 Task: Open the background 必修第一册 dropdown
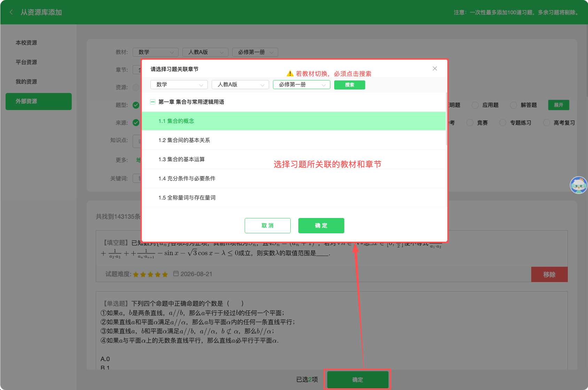pyautogui.click(x=255, y=52)
